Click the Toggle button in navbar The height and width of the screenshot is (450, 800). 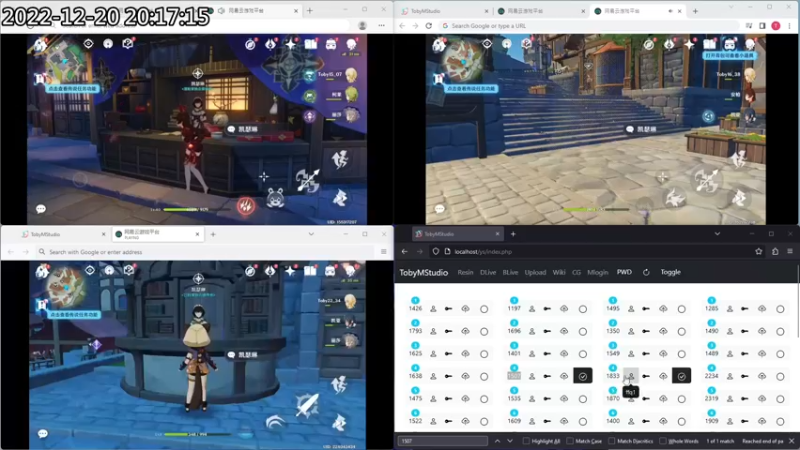(670, 272)
